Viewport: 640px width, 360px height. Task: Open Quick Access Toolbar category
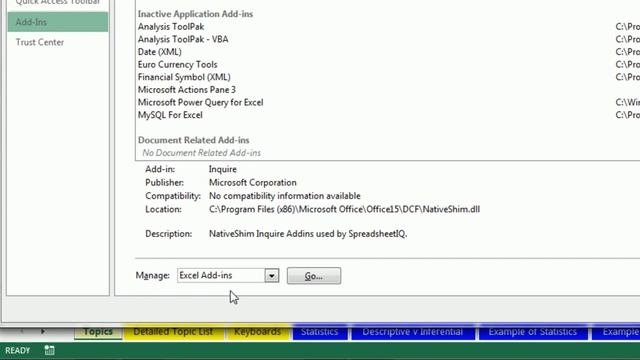coord(58,3)
